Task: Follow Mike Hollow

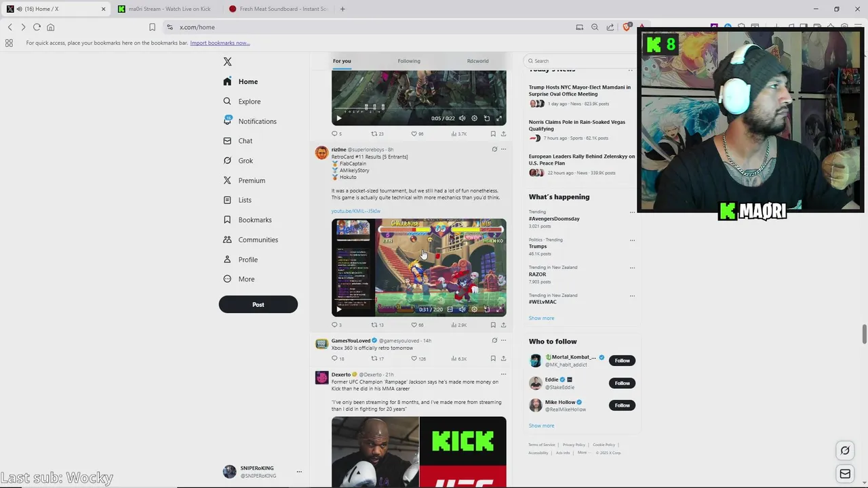Action: [622, 405]
